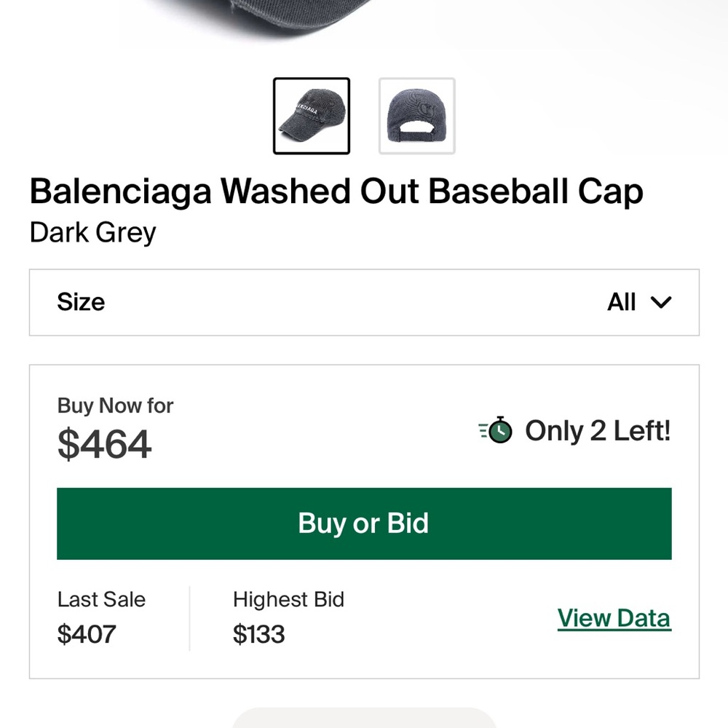
Task: Click the stopwatch timer icon next to stock alert
Action: point(496,430)
